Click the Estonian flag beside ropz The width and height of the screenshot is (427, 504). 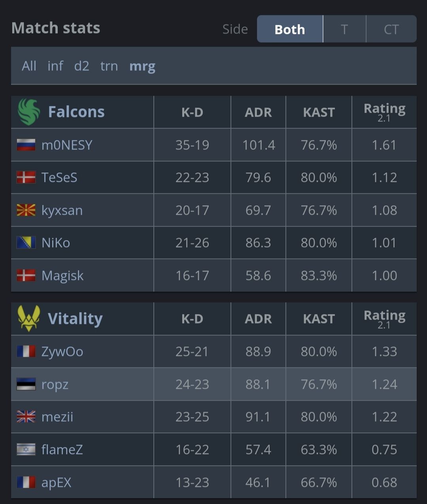[x=26, y=384]
